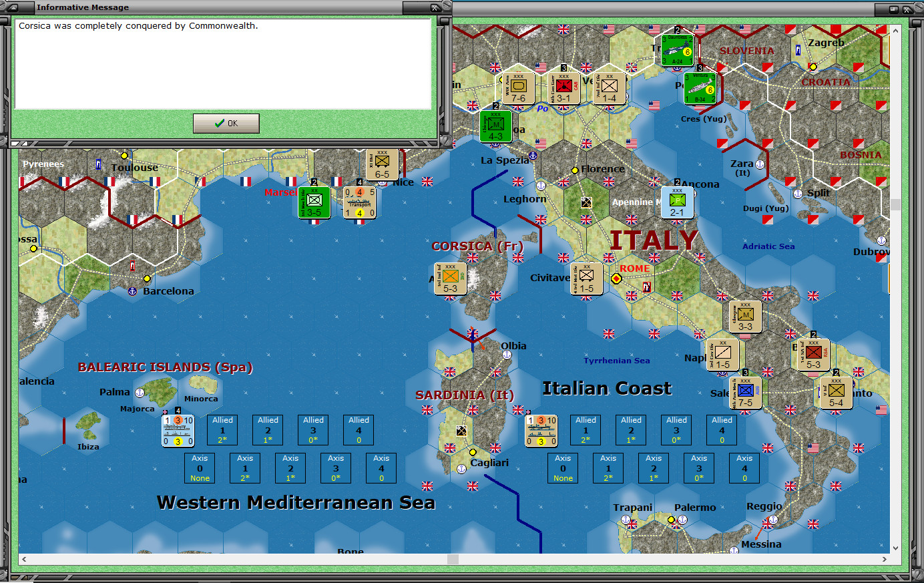Viewport: 924px width, 583px height.
Task: Select the 7-6 armor unit near the Po
Action: point(518,89)
